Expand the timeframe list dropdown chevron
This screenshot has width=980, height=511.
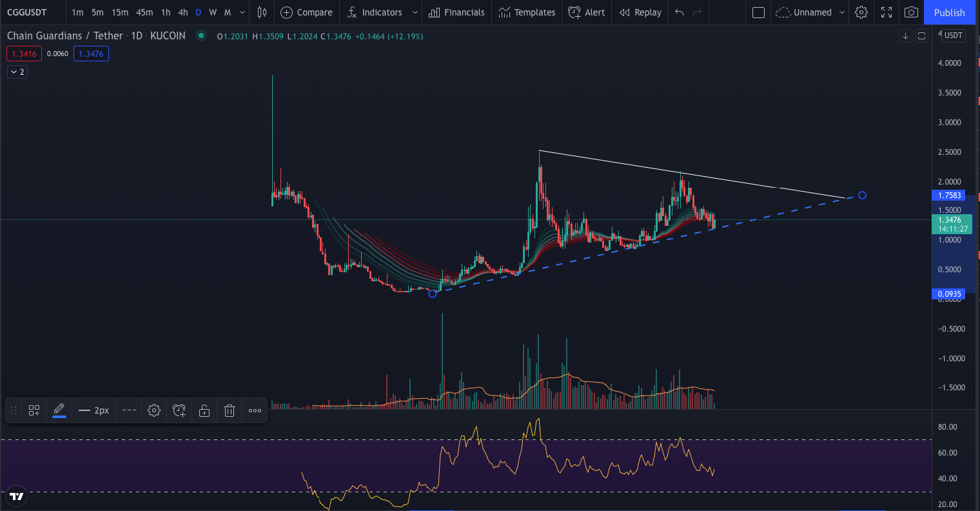point(242,12)
